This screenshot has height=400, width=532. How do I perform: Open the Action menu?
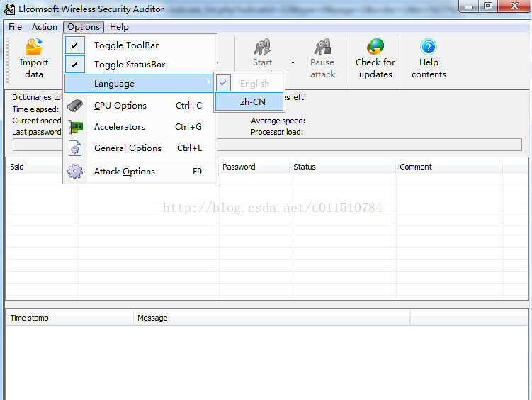[45, 27]
